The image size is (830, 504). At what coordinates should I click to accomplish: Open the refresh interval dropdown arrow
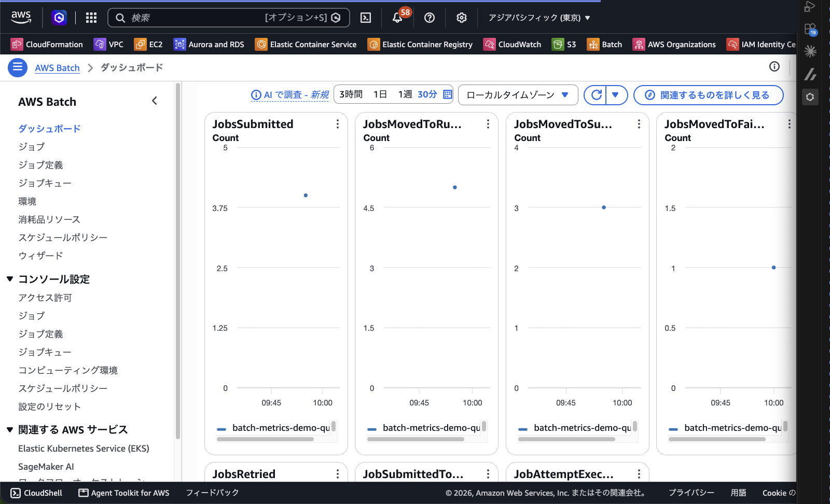pyautogui.click(x=616, y=95)
